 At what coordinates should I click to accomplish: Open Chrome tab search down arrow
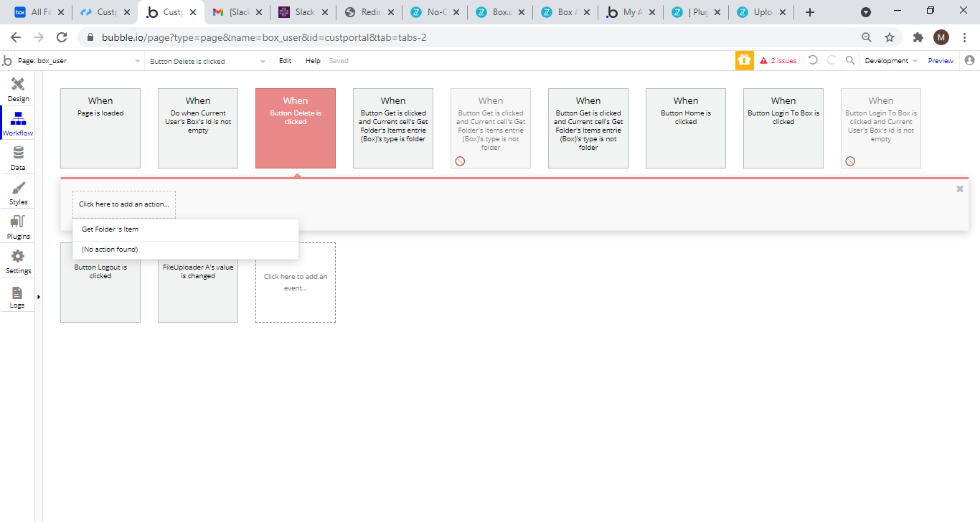(x=866, y=12)
